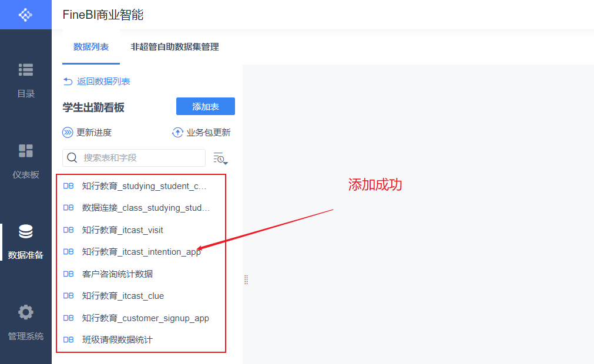This screenshot has width=594, height=364.
Task: Open the 仪表板 dashboard sidebar icon
Action: point(26,151)
